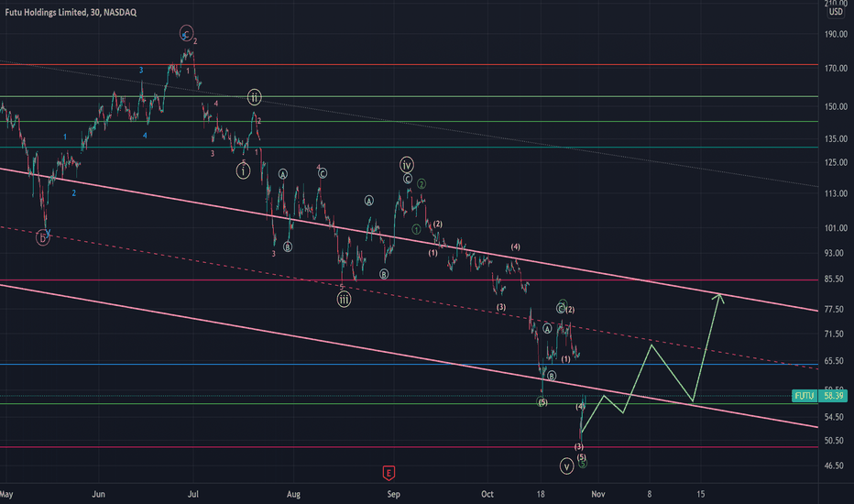Click the 93.00 price axis label
Viewport: 854px width, 504px height.
pyautogui.click(x=836, y=253)
